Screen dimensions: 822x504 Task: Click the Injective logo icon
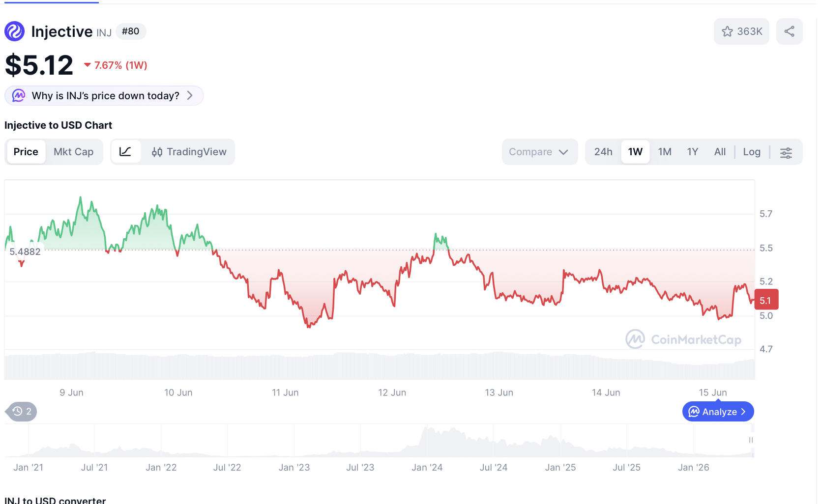(x=15, y=31)
